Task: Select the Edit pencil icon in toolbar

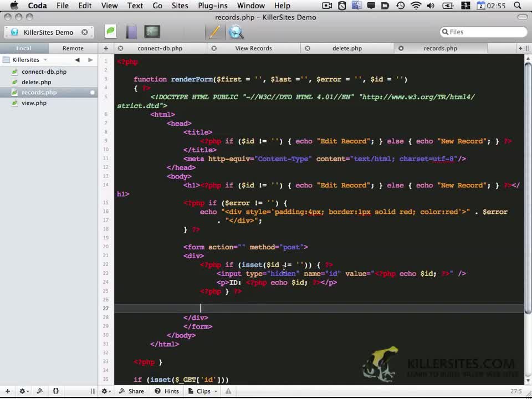Action: point(214,32)
